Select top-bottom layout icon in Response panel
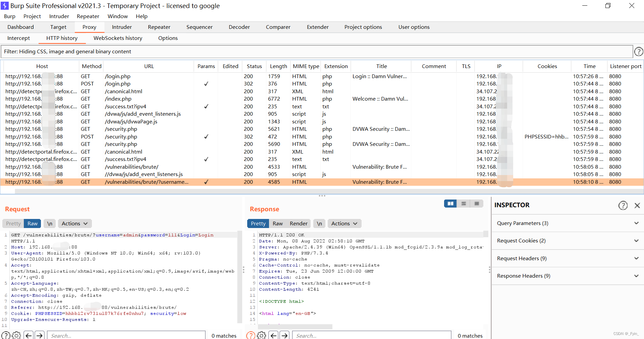 coord(464,204)
